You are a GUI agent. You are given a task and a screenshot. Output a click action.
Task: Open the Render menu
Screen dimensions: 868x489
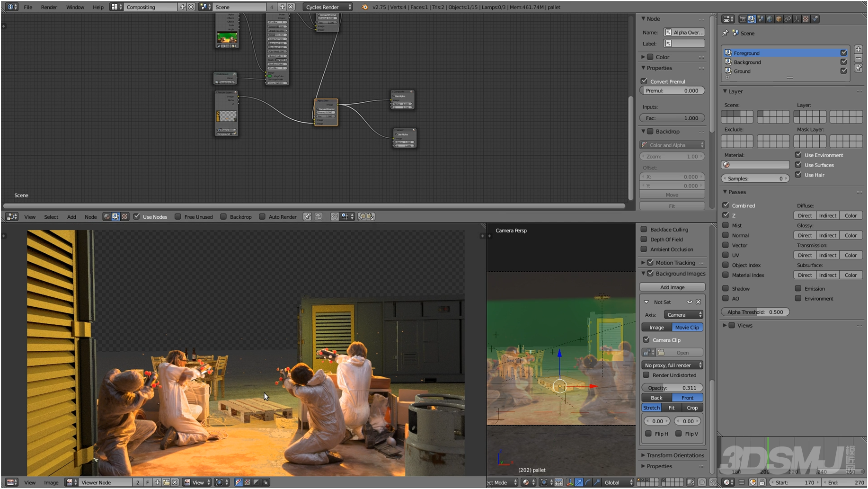point(49,7)
